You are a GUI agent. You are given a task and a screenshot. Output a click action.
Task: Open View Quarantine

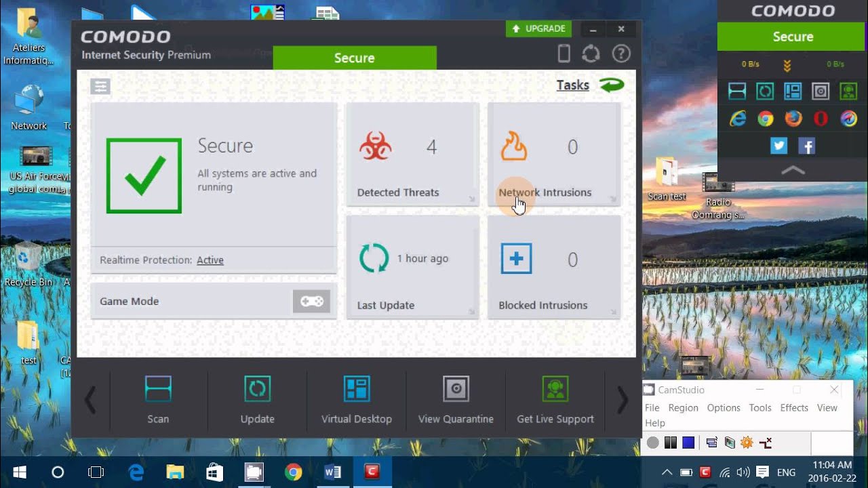coord(456,400)
